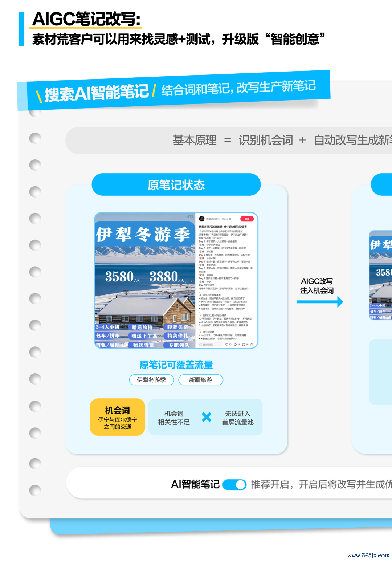This screenshot has width=392, height=561.
Task: Click the 无法进入 首屏流量池 text
Action: 238,418
